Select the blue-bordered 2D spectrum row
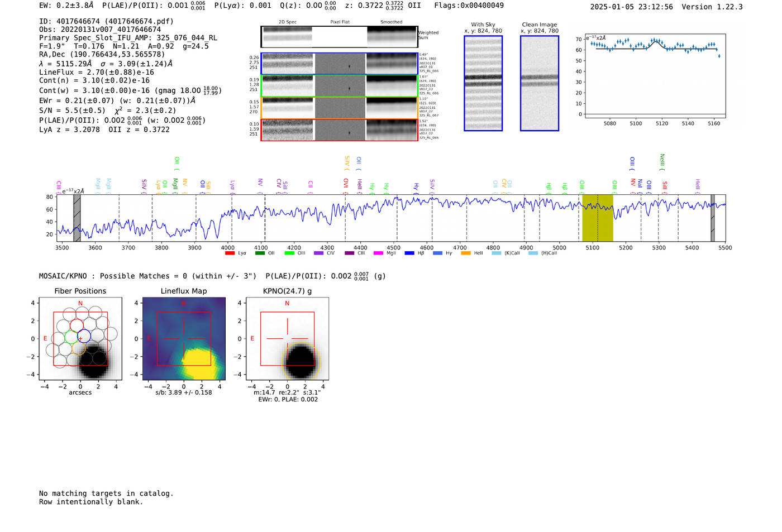The width and height of the screenshot is (782, 532). [x=339, y=64]
